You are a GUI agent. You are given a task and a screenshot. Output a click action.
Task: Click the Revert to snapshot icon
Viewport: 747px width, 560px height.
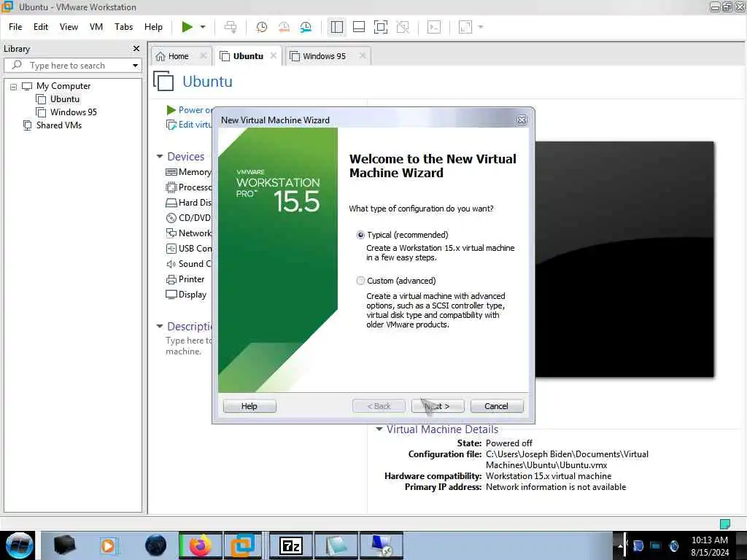[x=284, y=27]
